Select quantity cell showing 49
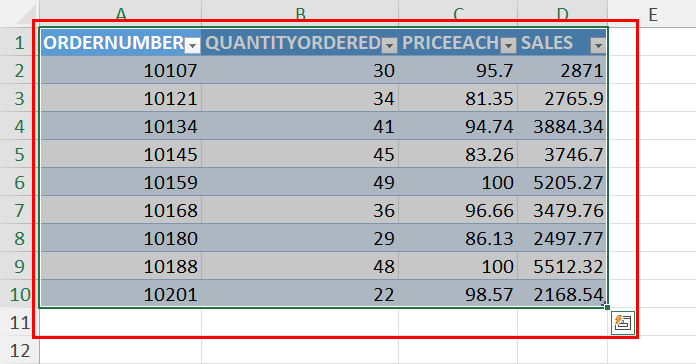This screenshot has height=364, width=696. point(300,182)
